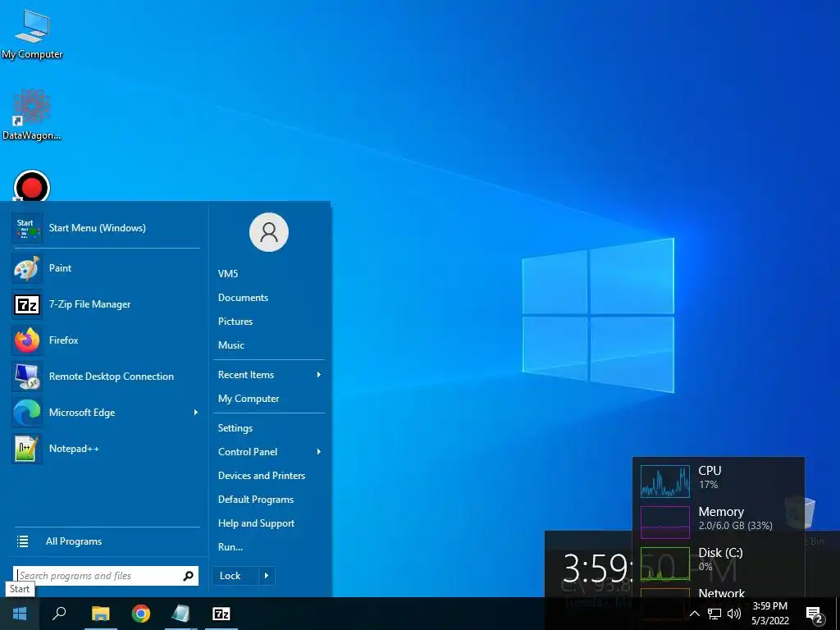840x630 pixels.
Task: Open the Action Center notifications icon
Action: pos(815,615)
